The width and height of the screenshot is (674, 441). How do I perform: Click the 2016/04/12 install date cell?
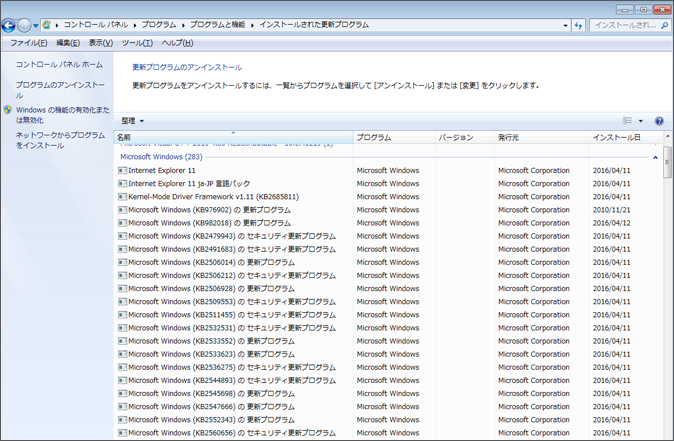611,223
